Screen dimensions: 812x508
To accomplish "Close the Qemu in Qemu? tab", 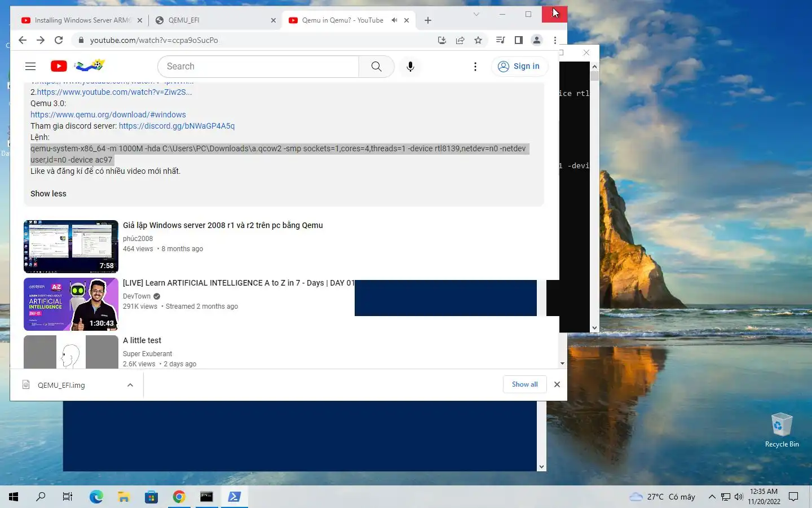I will click(407, 20).
